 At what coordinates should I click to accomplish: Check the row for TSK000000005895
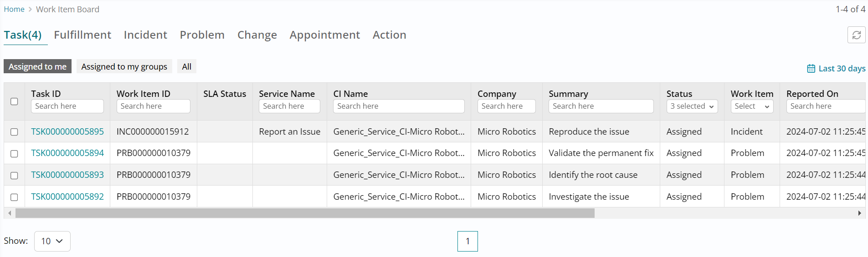pos(14,132)
